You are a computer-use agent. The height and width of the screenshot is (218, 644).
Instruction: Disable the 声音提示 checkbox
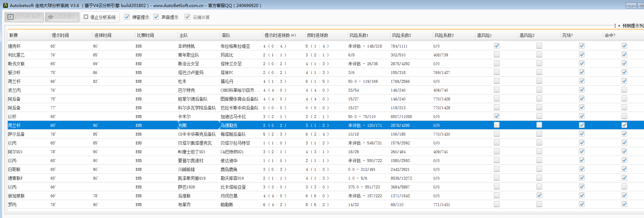(x=156, y=17)
